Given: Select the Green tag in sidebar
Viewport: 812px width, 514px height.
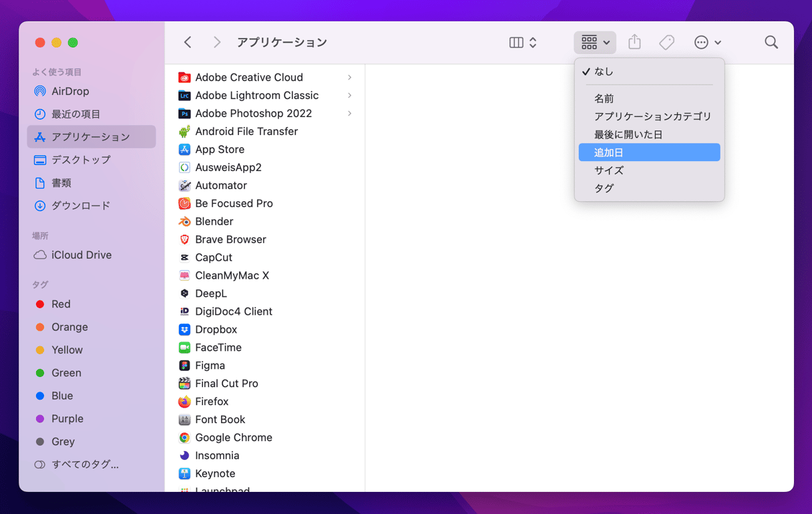Looking at the screenshot, I should coord(91,373).
